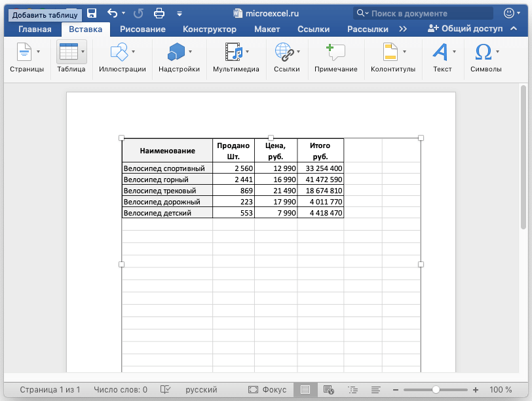Show more ribbon tabs chevron
The height and width of the screenshot is (401, 532).
point(403,29)
